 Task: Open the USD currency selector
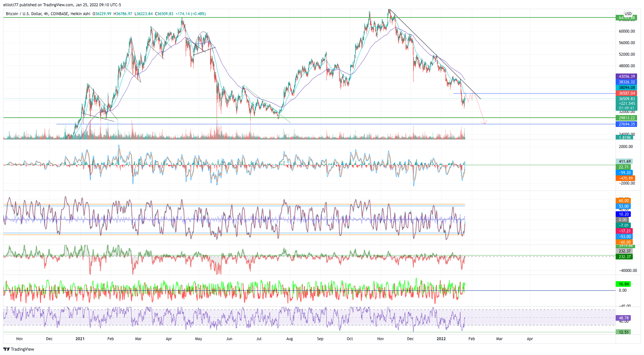(628, 14)
